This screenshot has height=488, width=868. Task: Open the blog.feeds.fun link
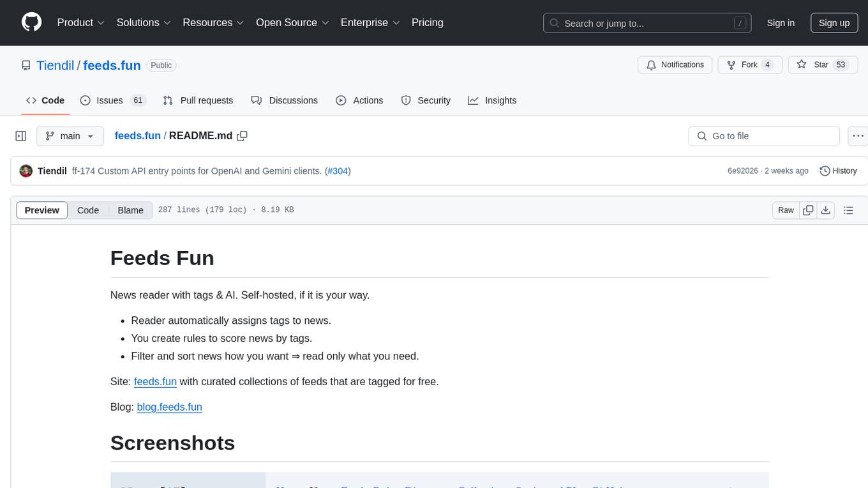pos(169,407)
